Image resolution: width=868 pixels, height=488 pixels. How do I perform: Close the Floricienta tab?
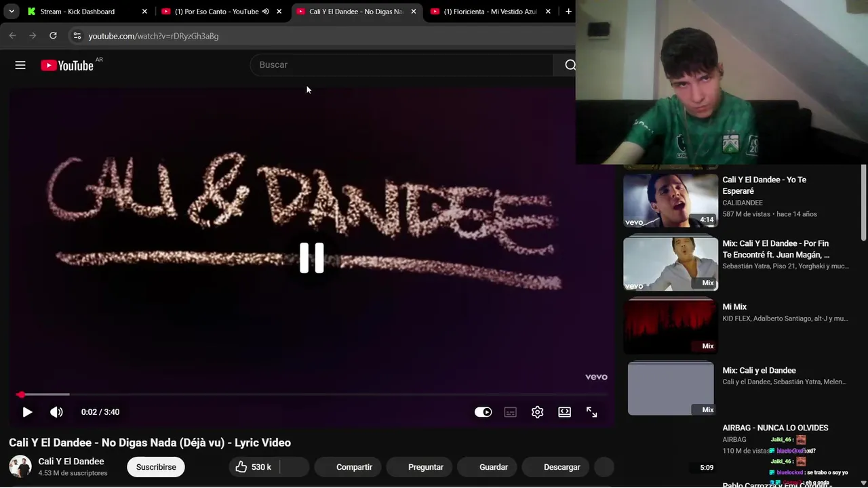[x=548, y=12]
